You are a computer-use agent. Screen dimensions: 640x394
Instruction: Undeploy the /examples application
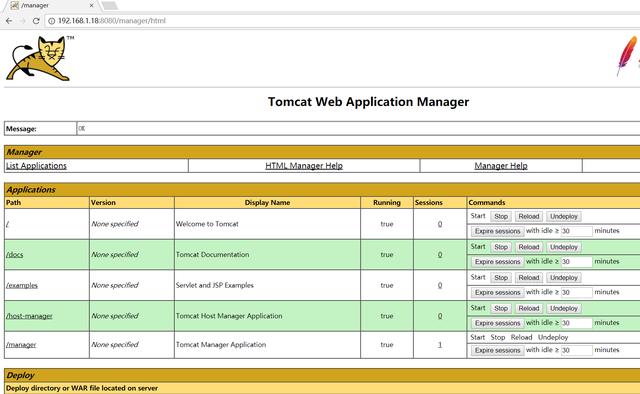point(564,278)
